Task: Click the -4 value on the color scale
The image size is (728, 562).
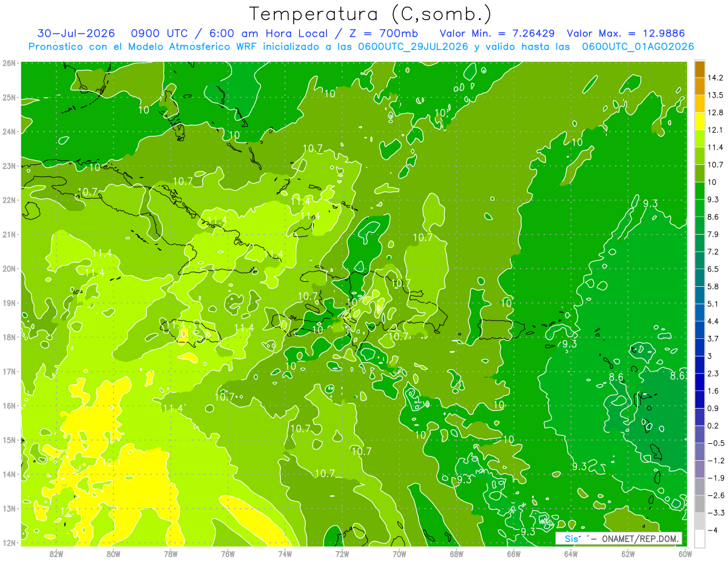Action: [712, 530]
